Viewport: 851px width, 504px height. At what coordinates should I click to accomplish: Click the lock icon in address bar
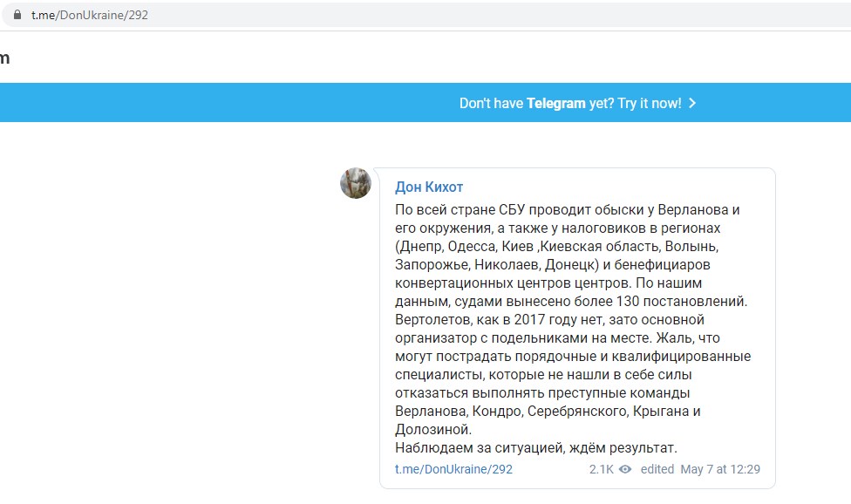17,15
